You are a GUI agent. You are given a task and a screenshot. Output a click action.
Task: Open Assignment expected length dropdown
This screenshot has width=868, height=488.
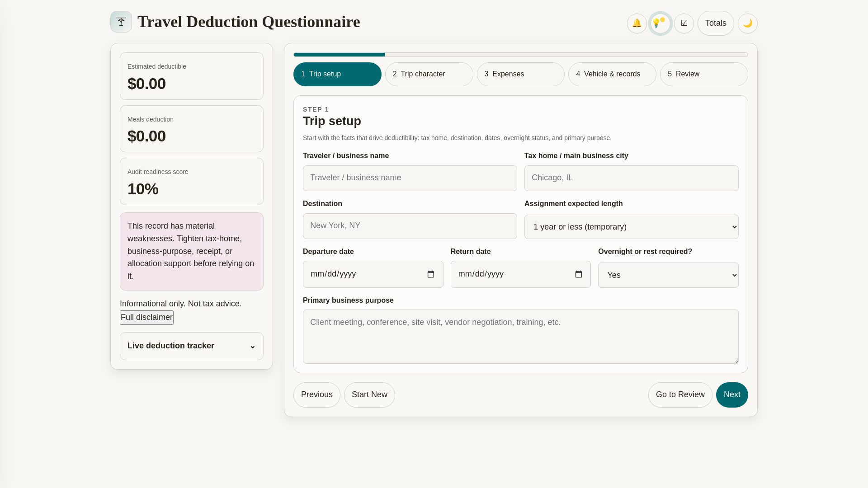pyautogui.click(x=631, y=227)
